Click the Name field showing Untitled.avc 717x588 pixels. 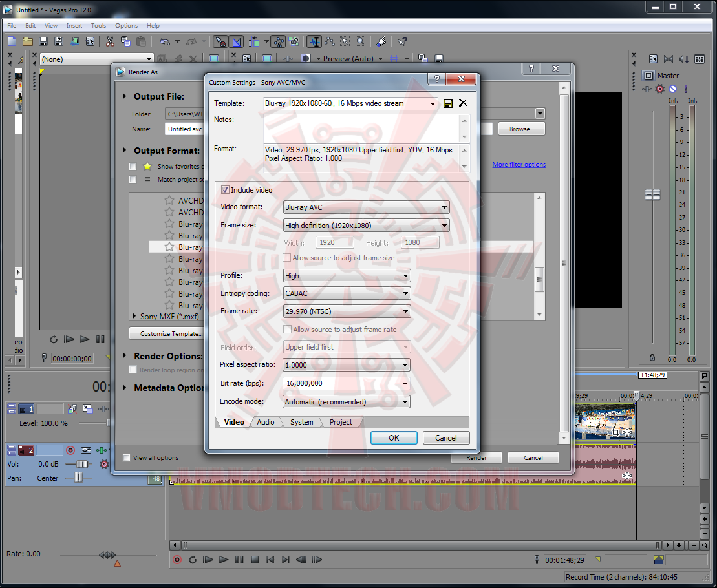pyautogui.click(x=185, y=129)
